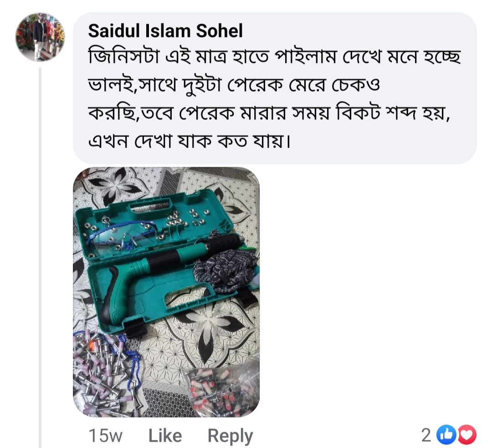Open Saidul Islam Sohel's profile picture
Screen dimensions: 492x448
click(x=40, y=37)
